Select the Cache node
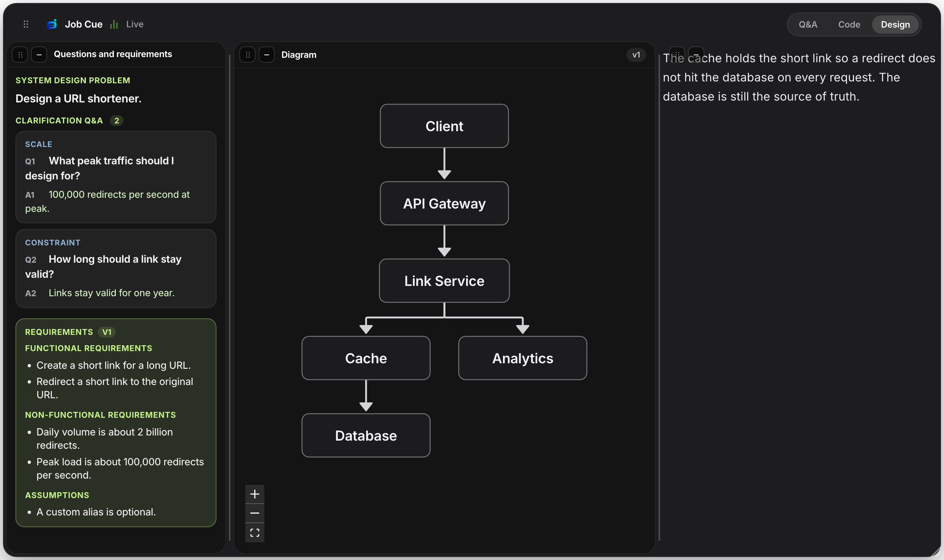 (x=366, y=358)
